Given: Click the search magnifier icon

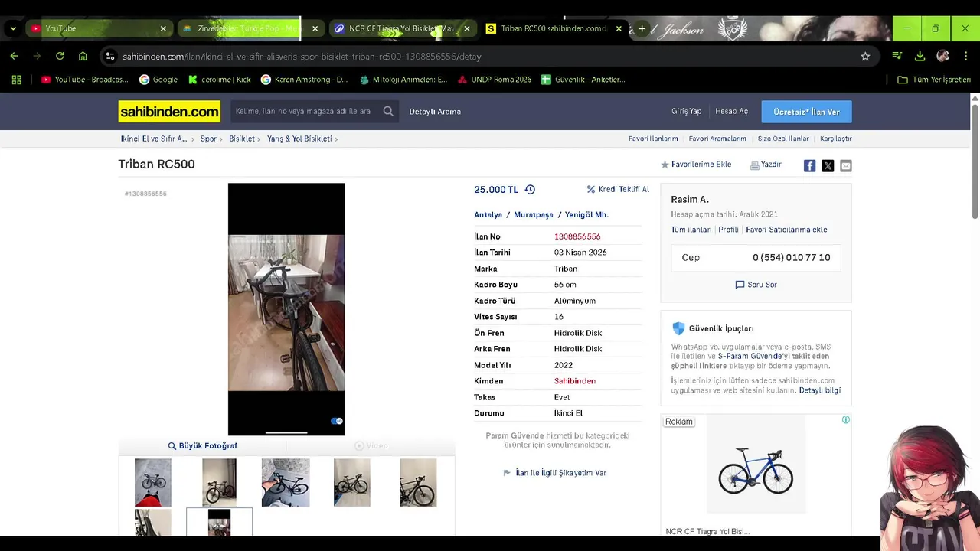Looking at the screenshot, I should point(388,112).
